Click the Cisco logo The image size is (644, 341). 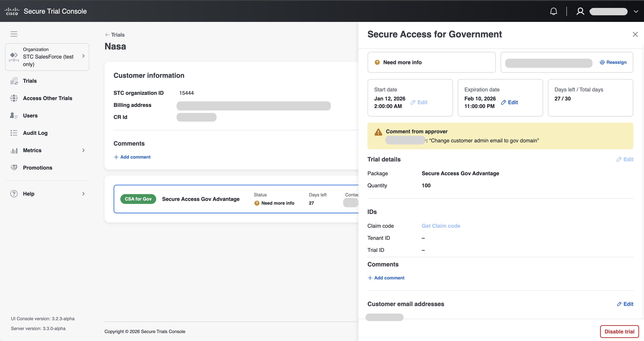tap(12, 11)
